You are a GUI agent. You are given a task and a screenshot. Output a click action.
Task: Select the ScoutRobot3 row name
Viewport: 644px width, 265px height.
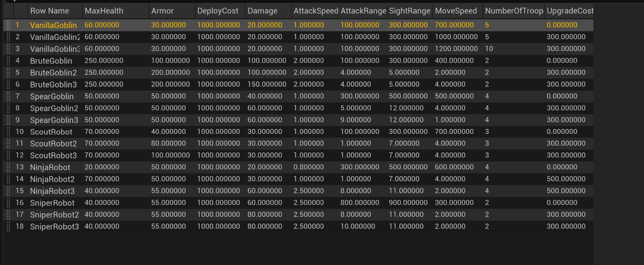[53, 156]
